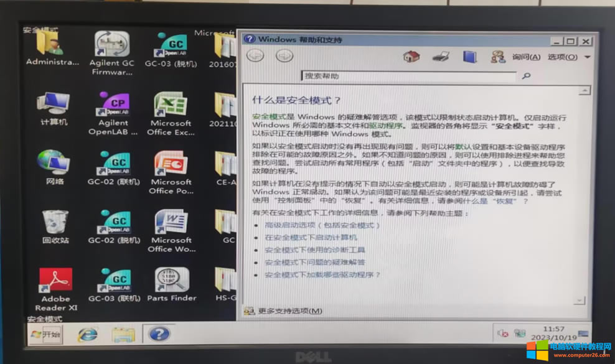Screen dimensions: 615x364
Task: Click the scrollbar up arrow in help
Action: coord(584,91)
